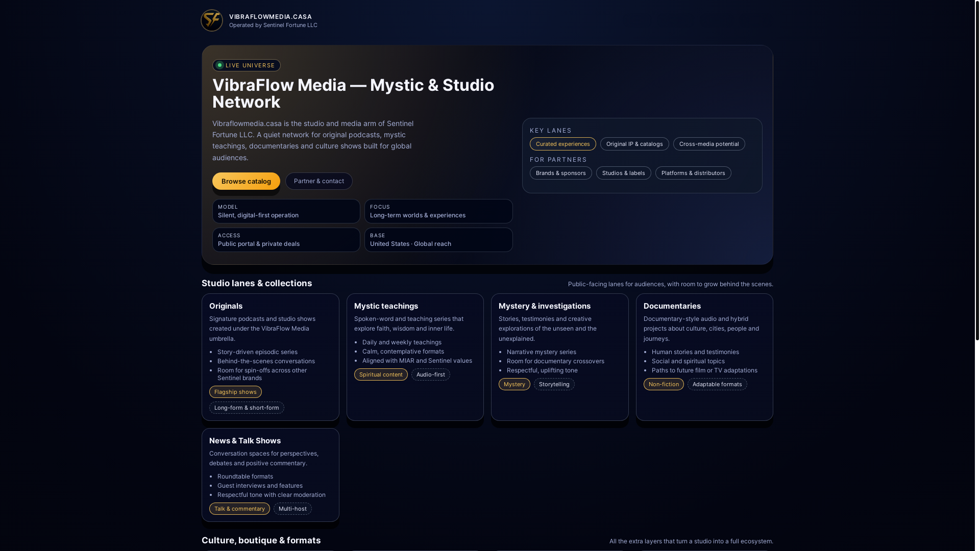Click 'Behind-the-scenes conversations' list item
The height and width of the screenshot is (551, 980).
tap(266, 361)
